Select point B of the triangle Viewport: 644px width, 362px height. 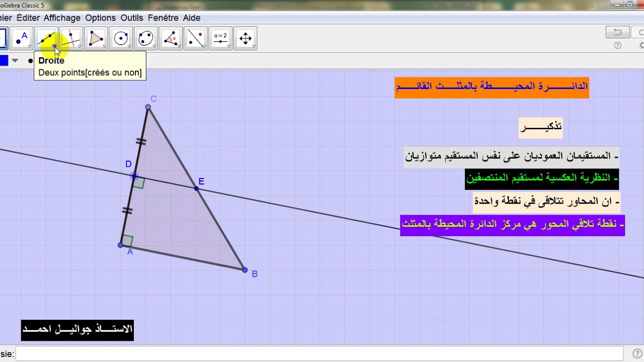click(x=245, y=270)
